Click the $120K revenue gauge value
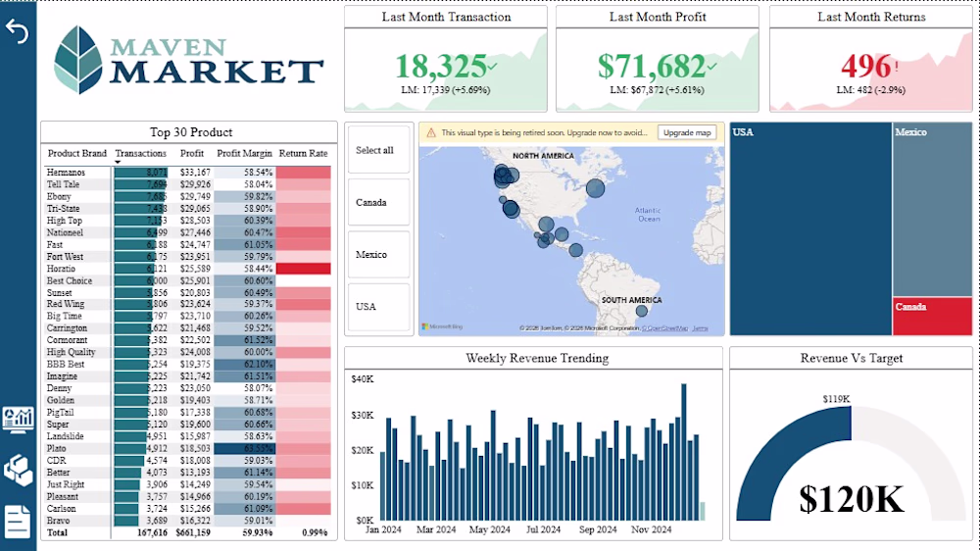This screenshot has width=980, height=551. click(852, 499)
